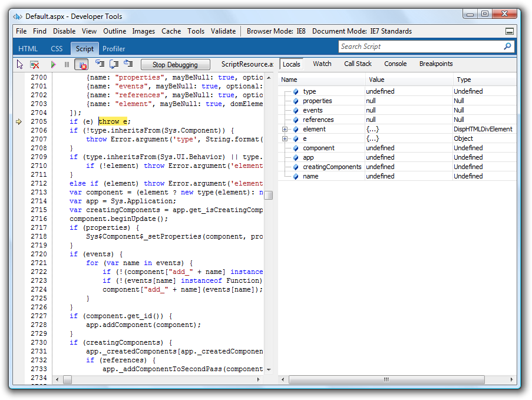Click the code pane vertical scrollbar thumb
Image resolution: width=532 pixels, height=400 pixels.
click(x=268, y=196)
